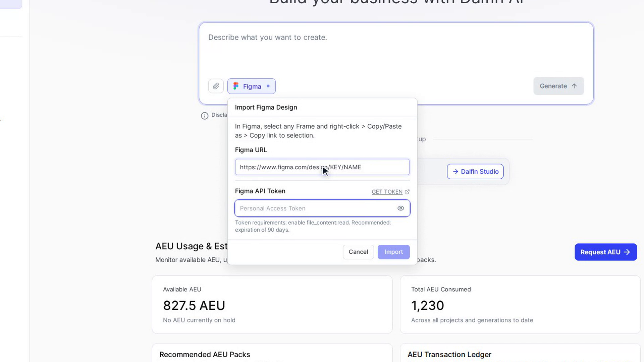Click the paperclip attachment icon
This screenshot has width=644, height=362.
[x=216, y=86]
